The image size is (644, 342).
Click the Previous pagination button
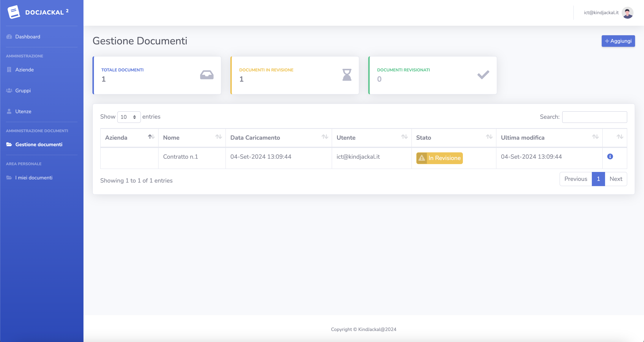coord(575,179)
